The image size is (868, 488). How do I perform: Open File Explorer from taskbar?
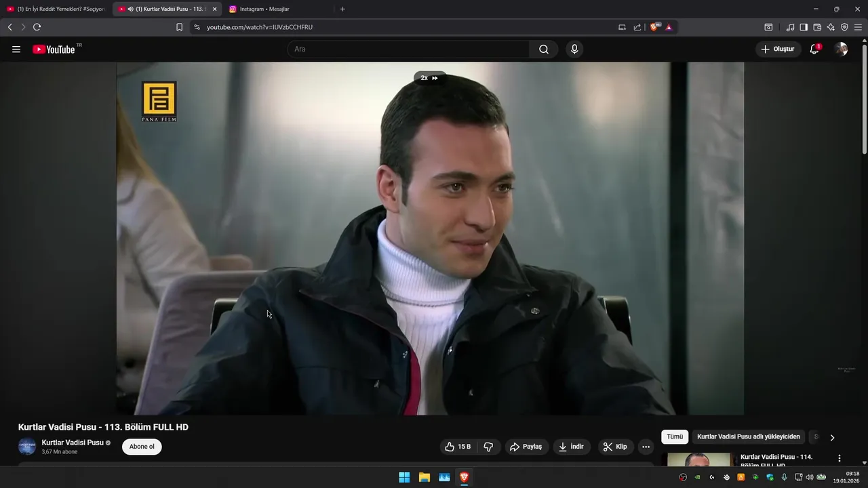(x=424, y=477)
